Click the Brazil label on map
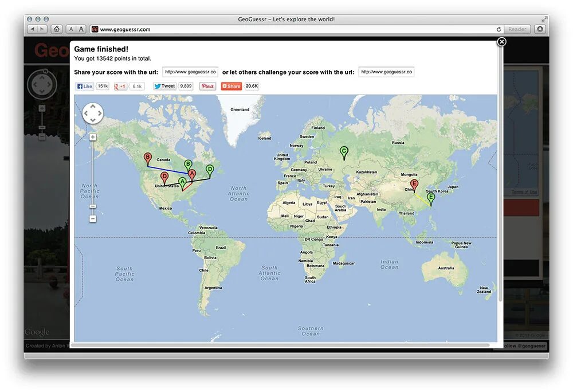573x392 pixels. coord(221,248)
